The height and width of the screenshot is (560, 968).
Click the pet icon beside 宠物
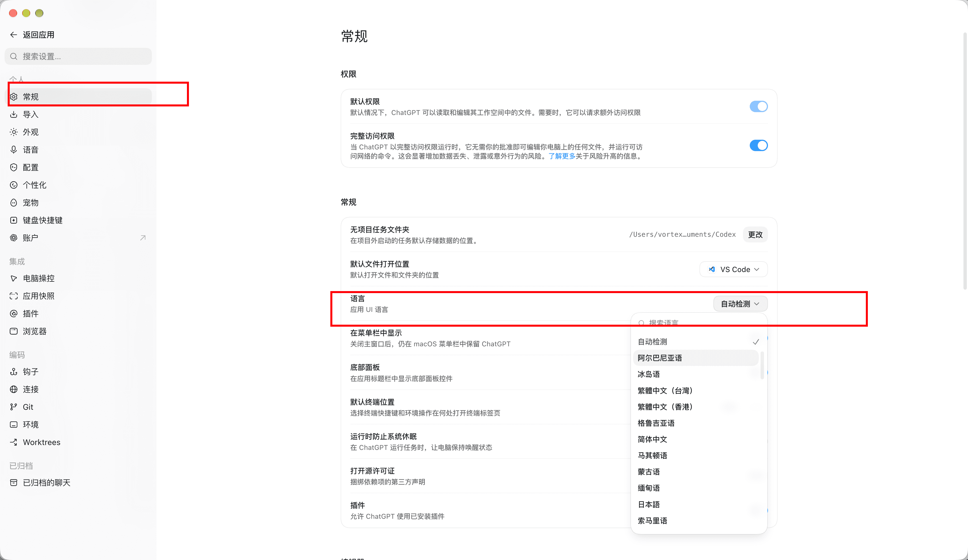[13, 203]
